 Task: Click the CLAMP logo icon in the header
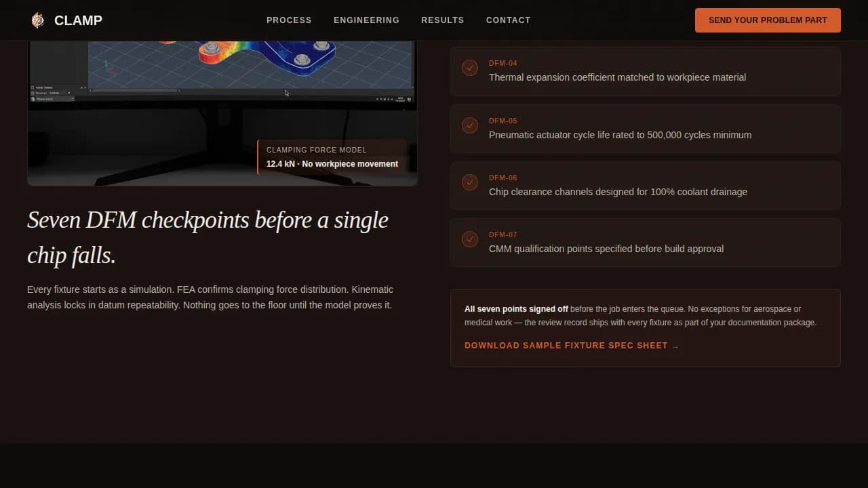(39, 20)
